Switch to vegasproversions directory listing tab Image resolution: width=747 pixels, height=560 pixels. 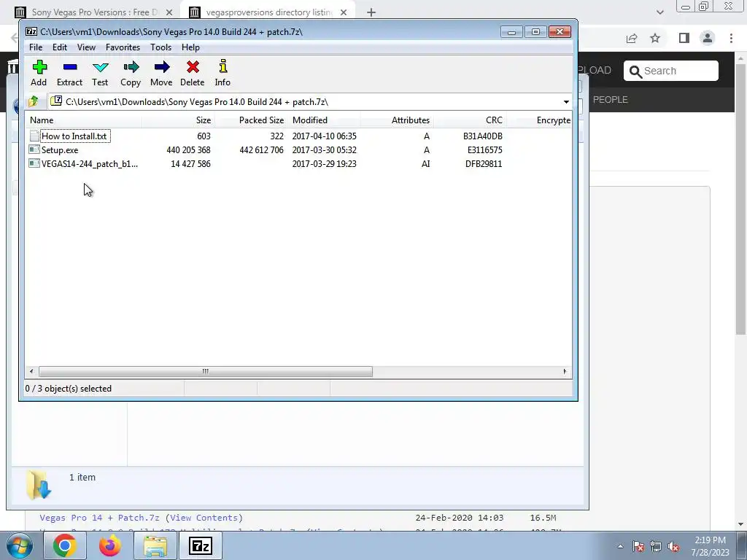pos(269,12)
